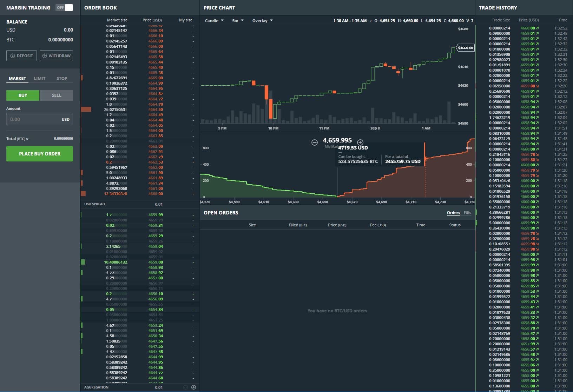Click the USD SPREAD row in the order book
The image size is (573, 392).
[140, 204]
